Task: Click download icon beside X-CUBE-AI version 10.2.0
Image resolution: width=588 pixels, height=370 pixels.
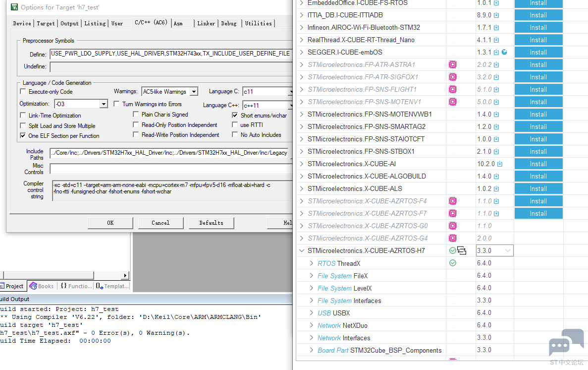Action: (x=499, y=164)
